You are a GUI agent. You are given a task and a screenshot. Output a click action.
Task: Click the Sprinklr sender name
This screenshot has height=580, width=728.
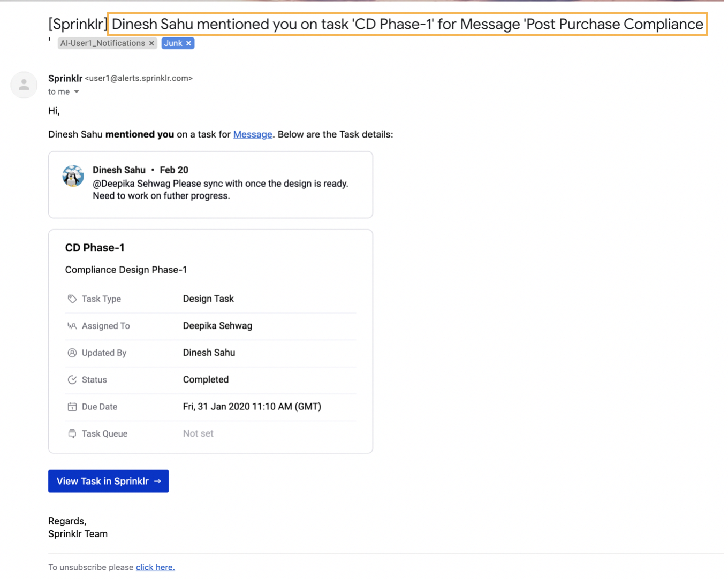[x=65, y=78]
